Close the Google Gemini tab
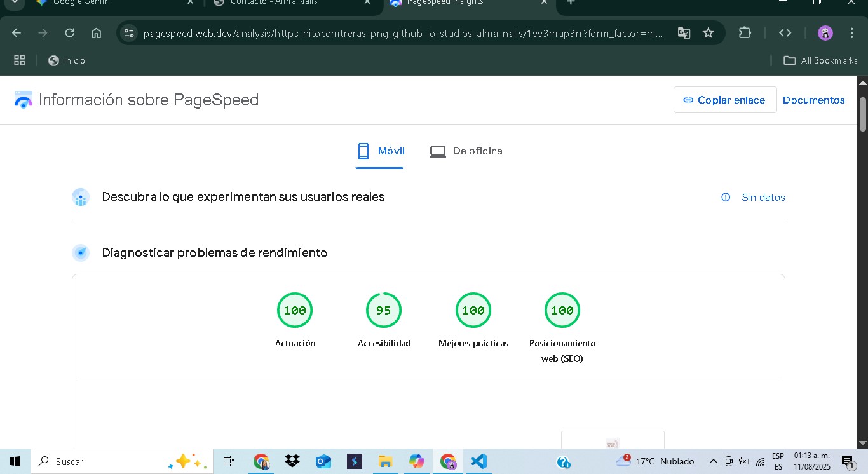 point(190,2)
